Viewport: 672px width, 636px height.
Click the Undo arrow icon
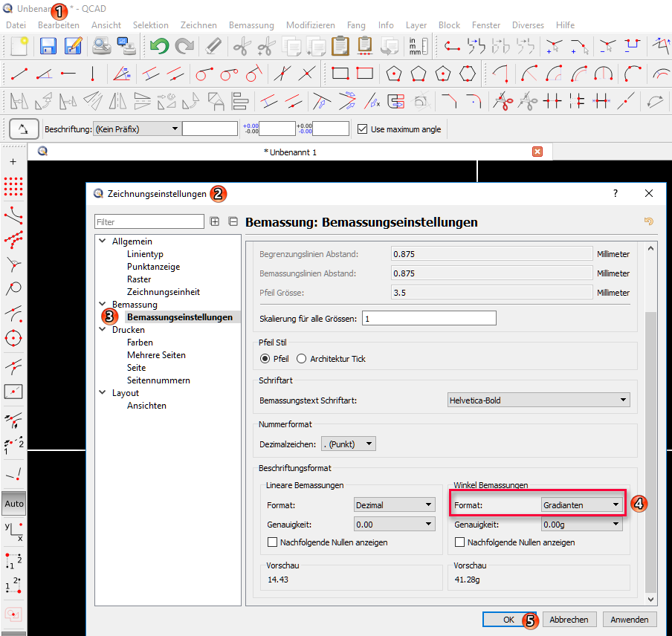(158, 47)
